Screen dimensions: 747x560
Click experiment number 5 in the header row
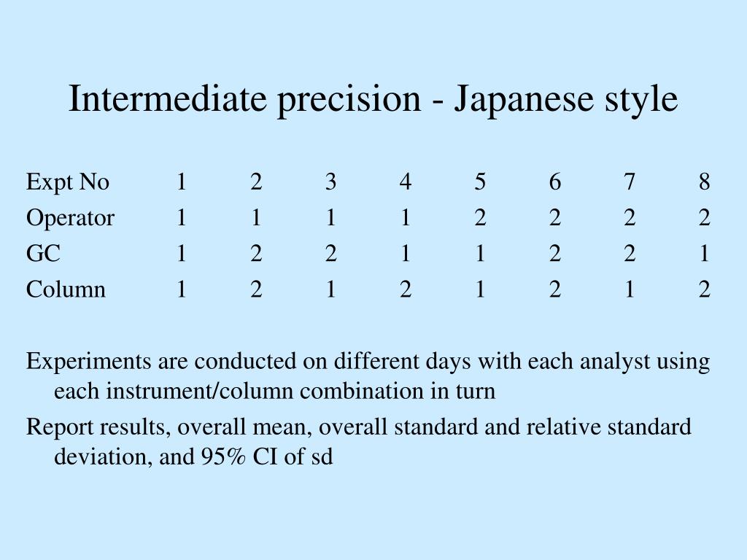480,182
